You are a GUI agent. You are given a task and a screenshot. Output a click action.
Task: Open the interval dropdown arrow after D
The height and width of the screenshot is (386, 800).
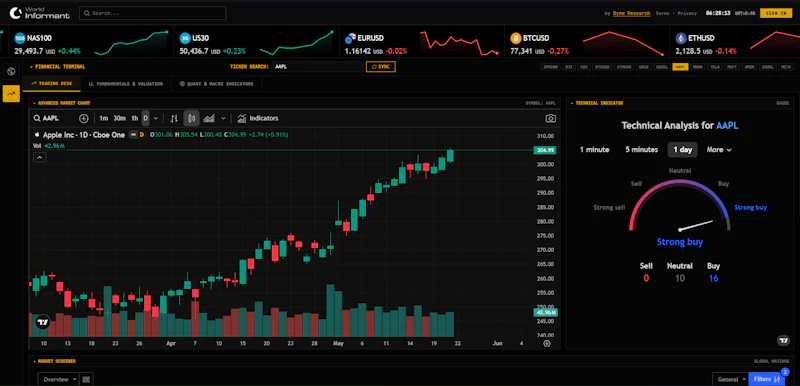coord(156,118)
